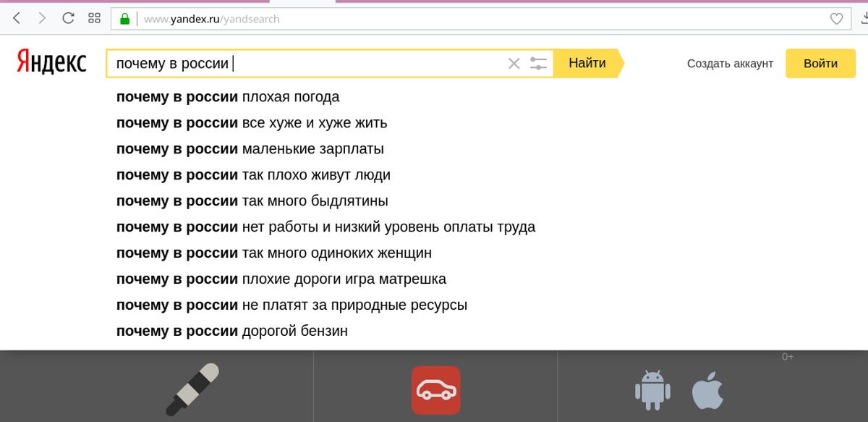The width and height of the screenshot is (868, 422).
Task: Go forward using the browser forward arrow
Action: point(42,19)
